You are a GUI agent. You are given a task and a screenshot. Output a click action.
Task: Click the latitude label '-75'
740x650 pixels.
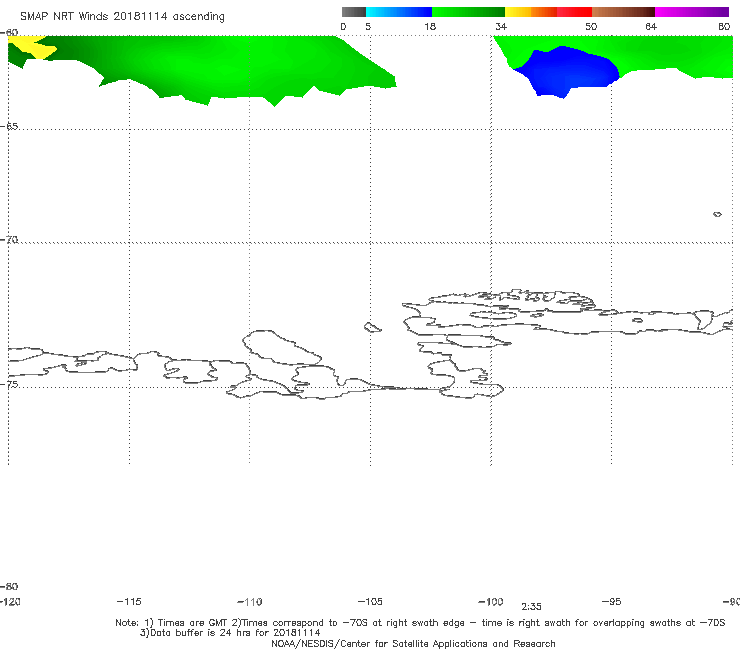coord(9,384)
